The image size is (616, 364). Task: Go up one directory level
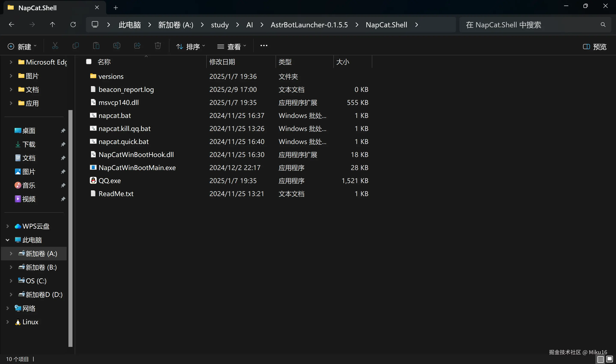click(x=52, y=25)
